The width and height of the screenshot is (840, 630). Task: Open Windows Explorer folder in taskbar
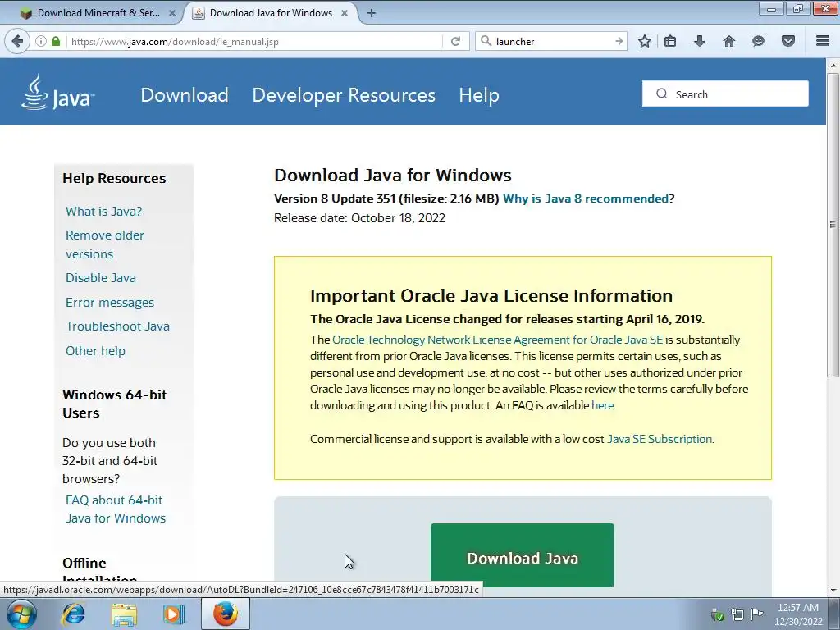124,614
